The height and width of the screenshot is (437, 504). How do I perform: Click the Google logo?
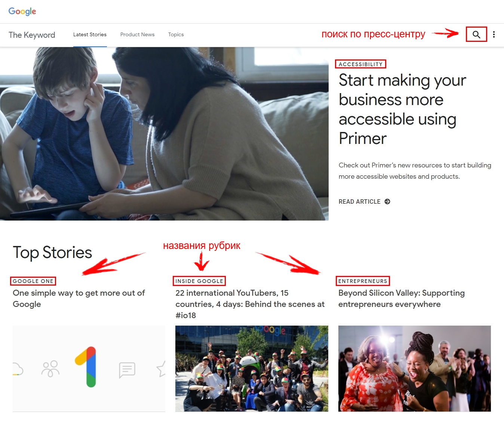[x=22, y=12]
